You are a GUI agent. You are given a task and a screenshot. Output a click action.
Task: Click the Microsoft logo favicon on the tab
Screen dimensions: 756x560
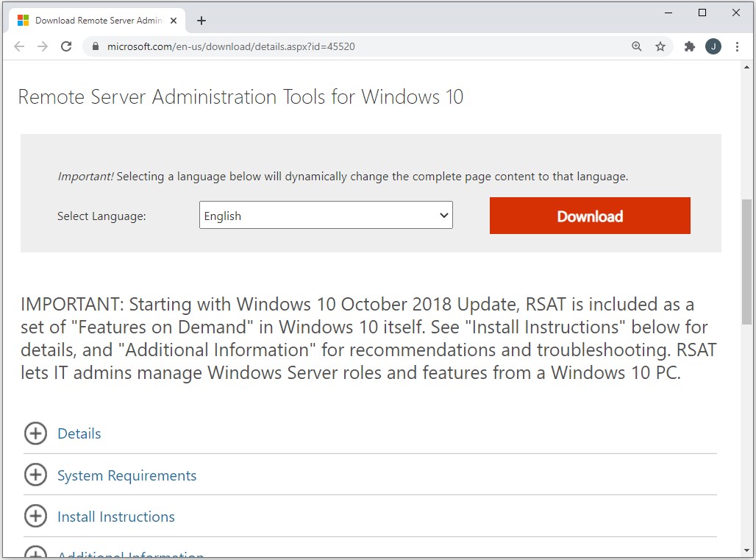coord(23,21)
